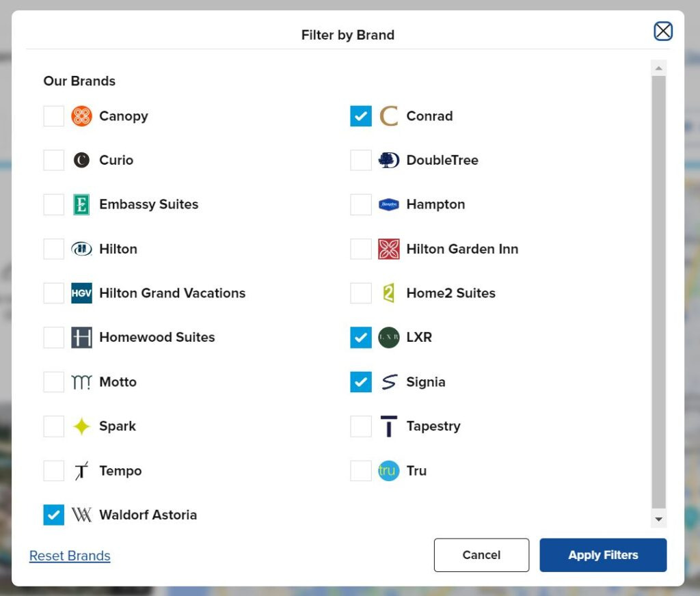Image resolution: width=700 pixels, height=596 pixels.
Task: Click the DoubleTree tree logo icon
Action: pyautogui.click(x=389, y=160)
